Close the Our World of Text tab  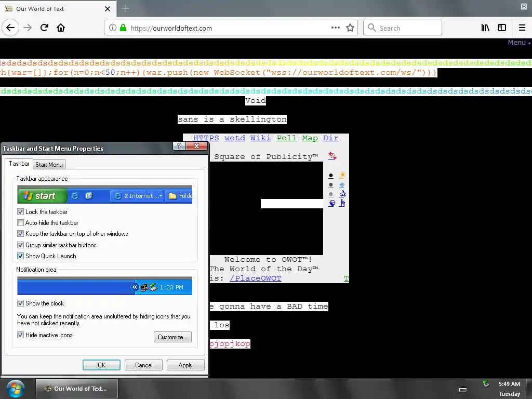(x=108, y=8)
